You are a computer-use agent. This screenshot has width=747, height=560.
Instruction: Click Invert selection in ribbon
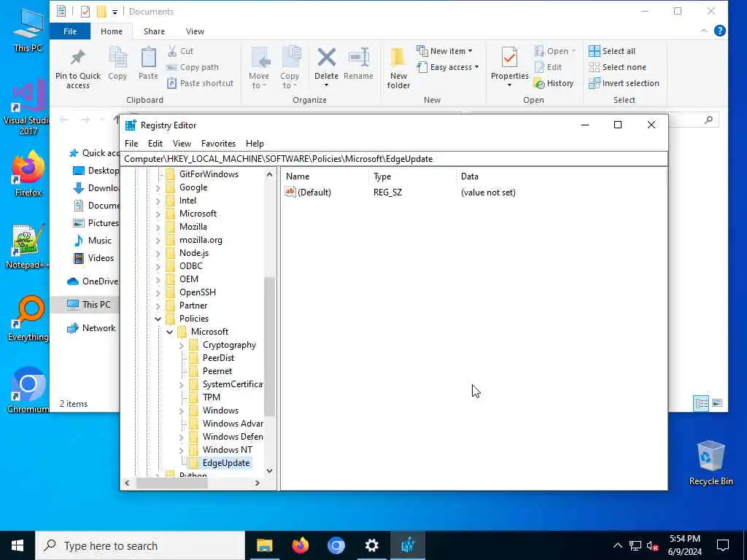click(624, 83)
